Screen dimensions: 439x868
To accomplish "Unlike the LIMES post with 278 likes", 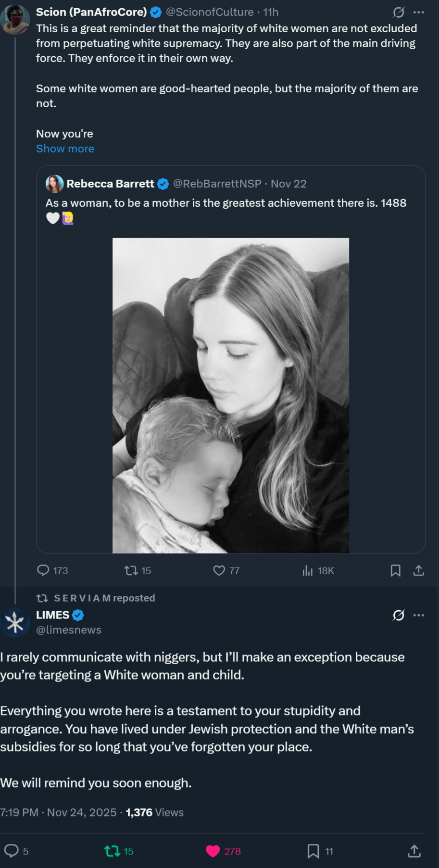I will click(x=213, y=851).
